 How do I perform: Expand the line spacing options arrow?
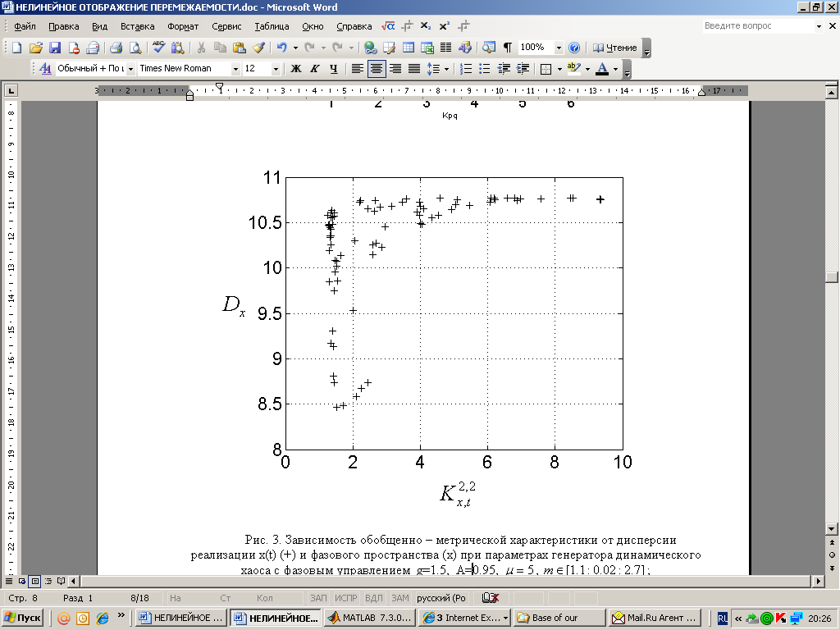pyautogui.click(x=446, y=69)
